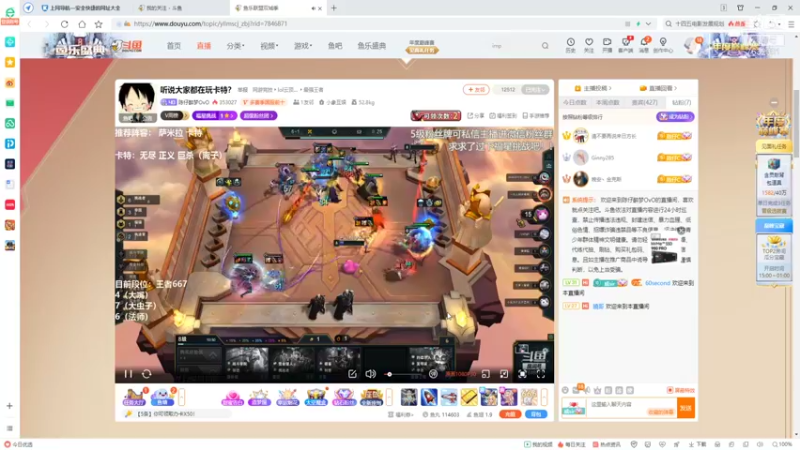Click the fullscreen icon in player
The width and height of the screenshot is (800, 450).
click(x=541, y=374)
